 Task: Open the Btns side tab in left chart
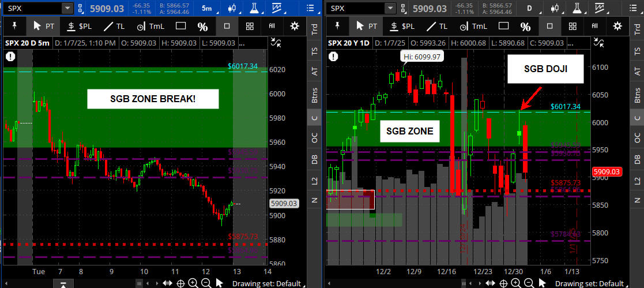coord(315,96)
